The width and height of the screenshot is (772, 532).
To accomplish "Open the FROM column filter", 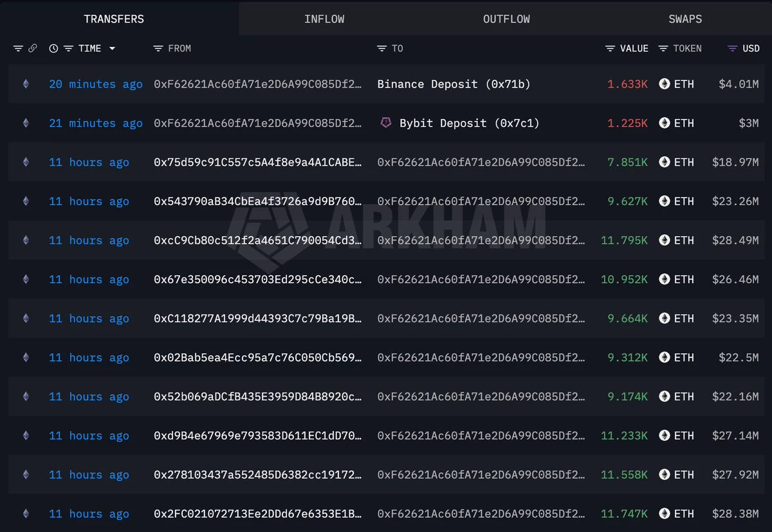I will pos(158,48).
